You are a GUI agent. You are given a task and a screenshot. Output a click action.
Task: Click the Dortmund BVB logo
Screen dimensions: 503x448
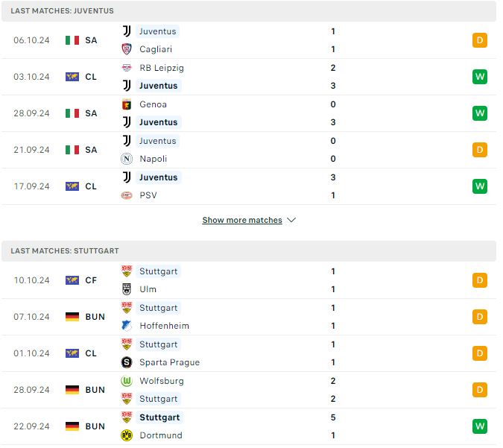pos(127,436)
